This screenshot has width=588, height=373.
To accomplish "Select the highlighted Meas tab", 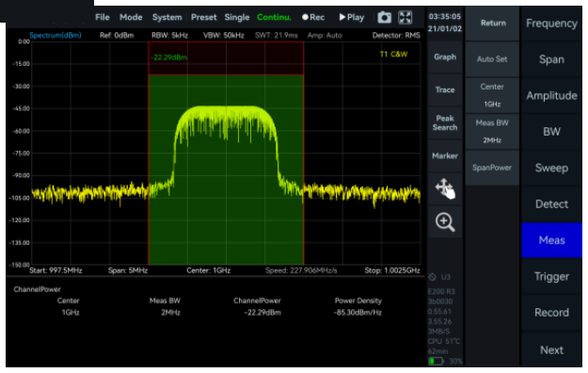I will click(x=551, y=240).
